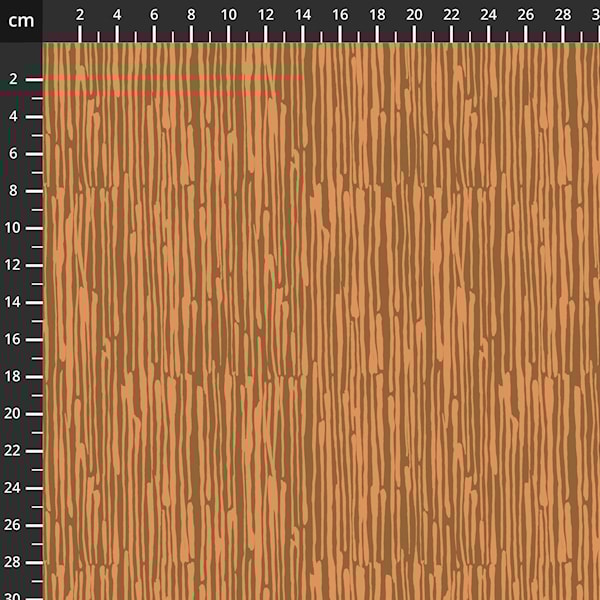Click the 10 cm mark on the left ruler

(14, 228)
